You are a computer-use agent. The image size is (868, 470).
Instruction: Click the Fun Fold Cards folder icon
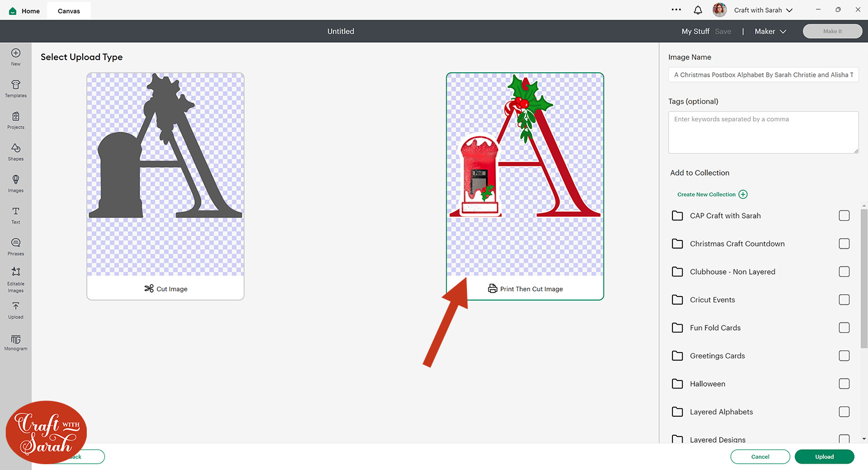[x=677, y=328]
